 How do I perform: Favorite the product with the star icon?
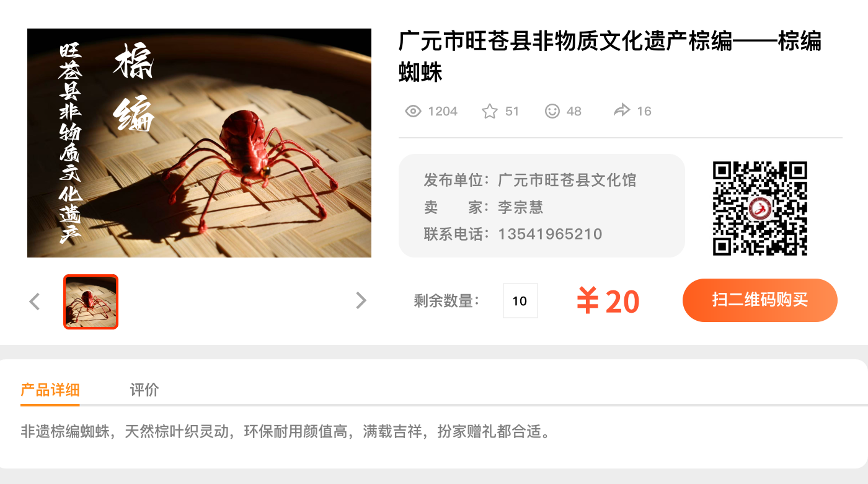coord(490,111)
